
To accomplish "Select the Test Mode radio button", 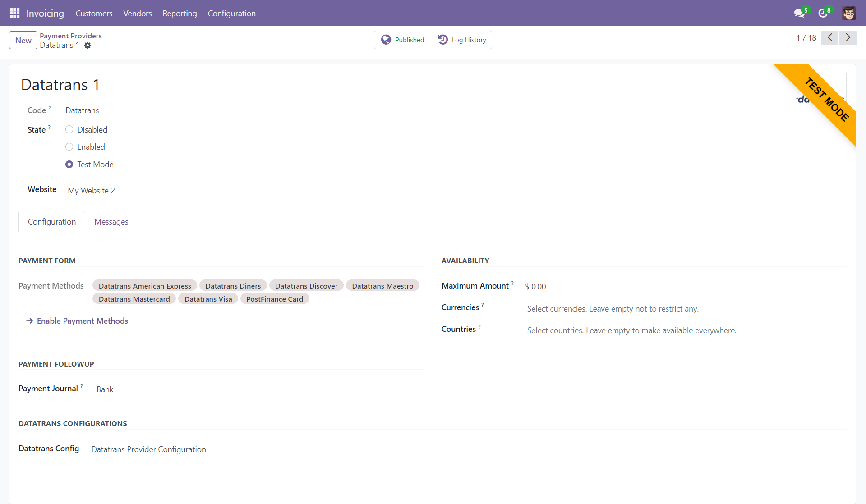I will [69, 164].
